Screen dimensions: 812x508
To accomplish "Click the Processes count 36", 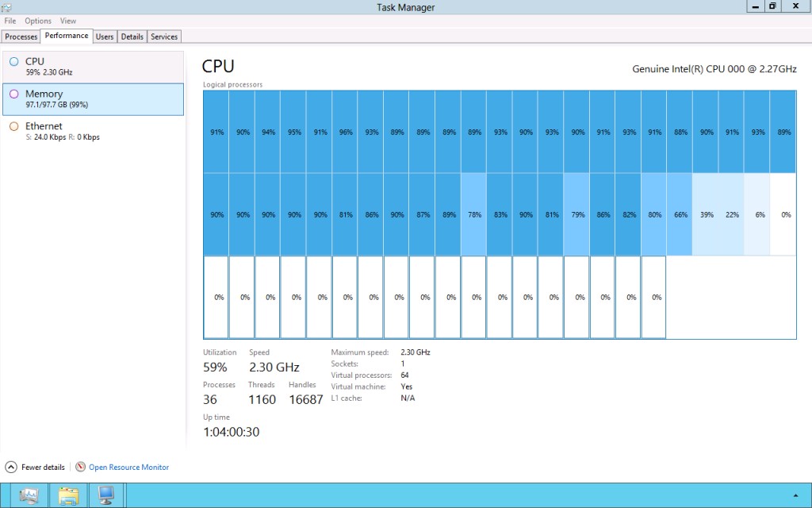I will click(209, 400).
